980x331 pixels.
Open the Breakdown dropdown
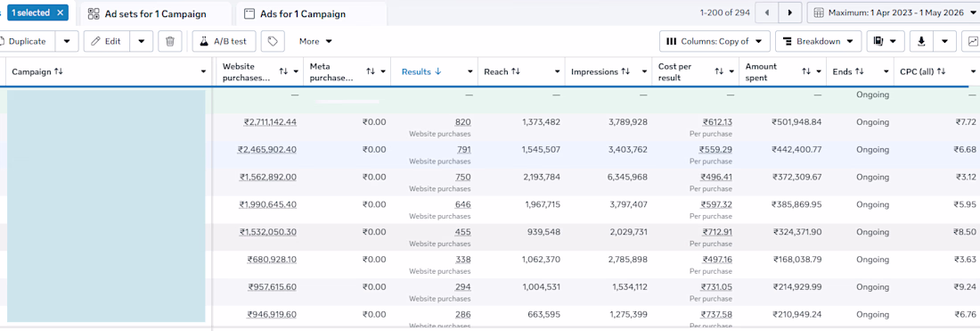(x=818, y=41)
